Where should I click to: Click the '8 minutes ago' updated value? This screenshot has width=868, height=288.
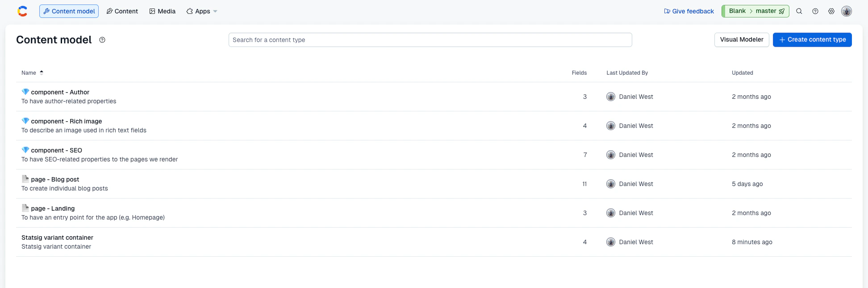[x=752, y=242]
